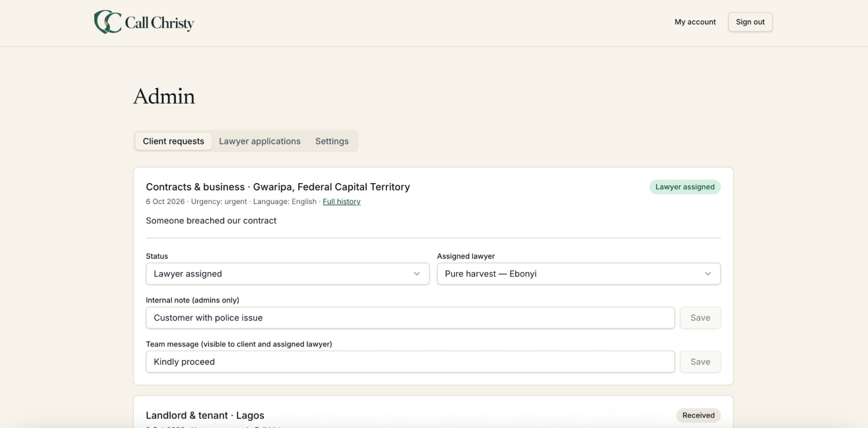Click the green Lawyer assigned status badge
868x428 pixels.
click(x=685, y=187)
